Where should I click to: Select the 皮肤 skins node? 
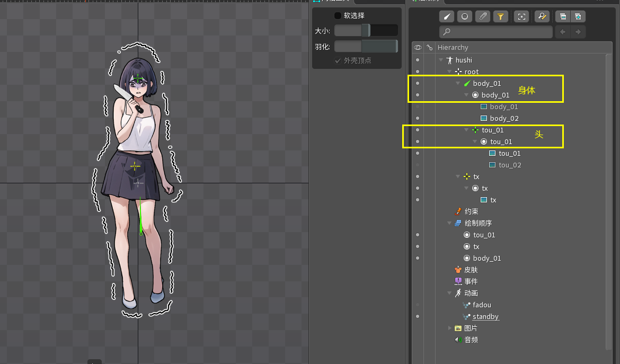coord(471,270)
